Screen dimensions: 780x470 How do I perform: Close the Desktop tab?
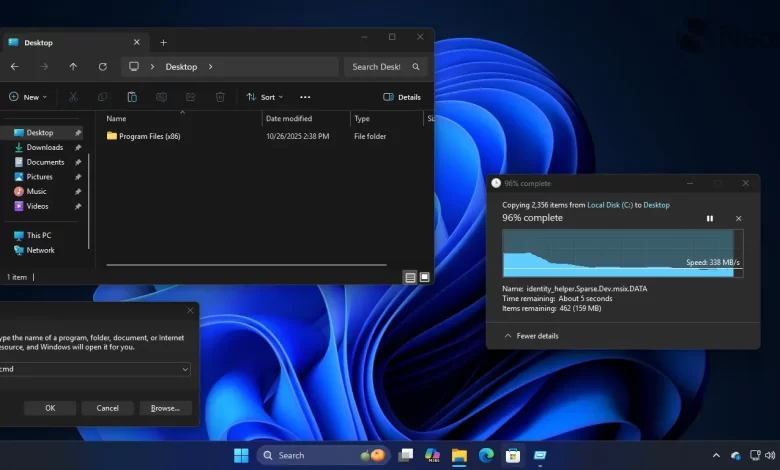click(x=137, y=42)
